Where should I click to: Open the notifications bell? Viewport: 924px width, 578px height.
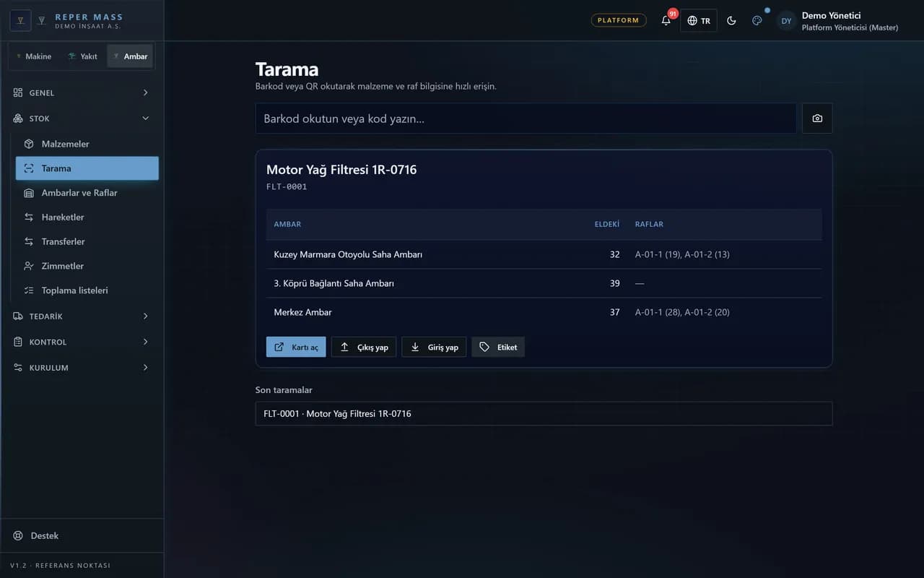point(666,20)
